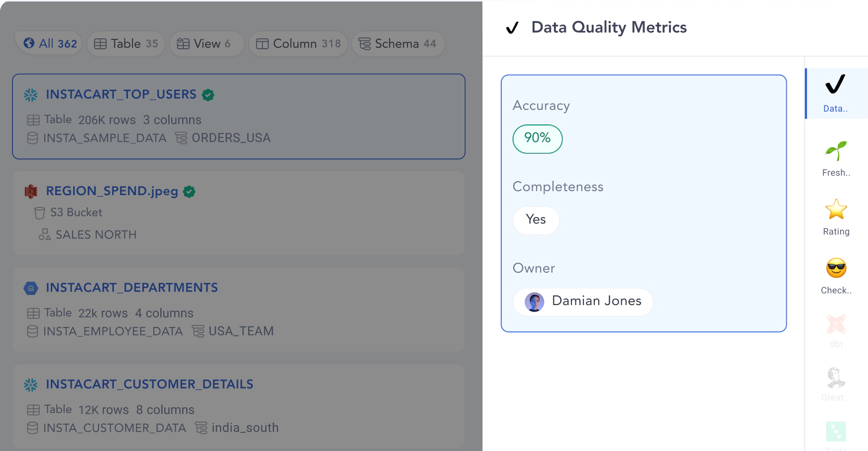Click the 22k rows text

pos(103,313)
